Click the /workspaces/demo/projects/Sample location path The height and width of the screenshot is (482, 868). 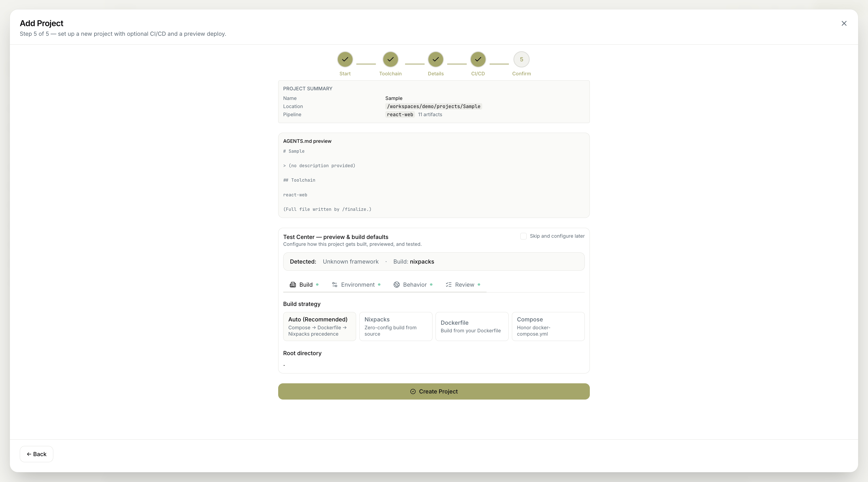pyautogui.click(x=433, y=107)
